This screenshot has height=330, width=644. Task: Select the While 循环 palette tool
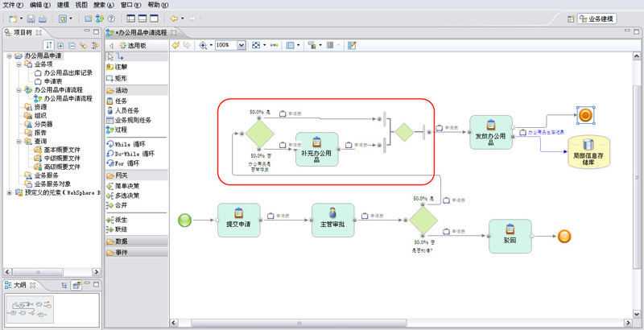(128, 143)
